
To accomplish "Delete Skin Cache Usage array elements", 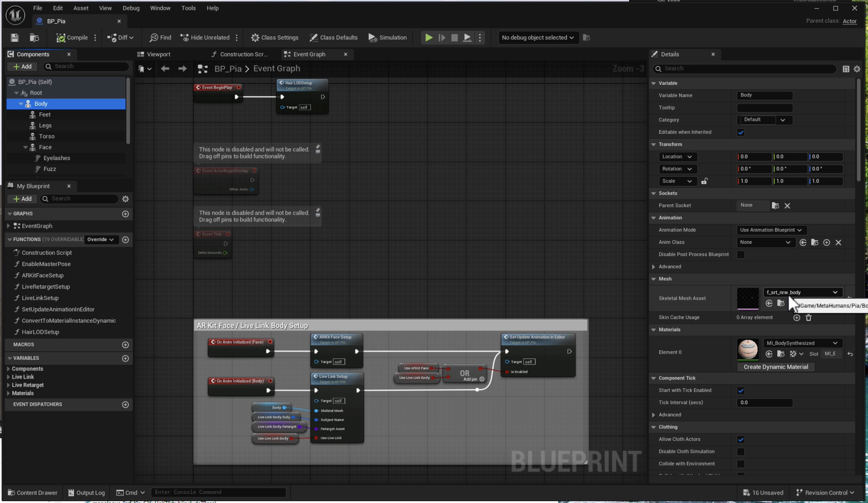I will (x=808, y=317).
